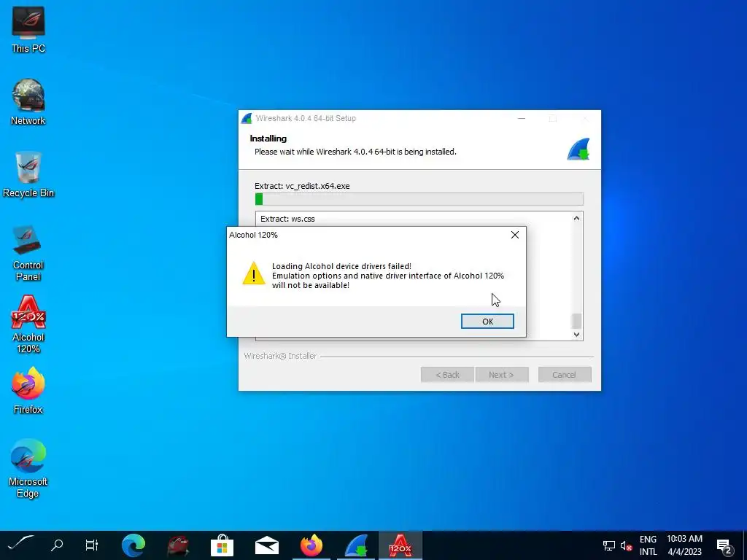Launch Firefox from the desktop
This screenshot has width=747, height=560.
tap(28, 391)
